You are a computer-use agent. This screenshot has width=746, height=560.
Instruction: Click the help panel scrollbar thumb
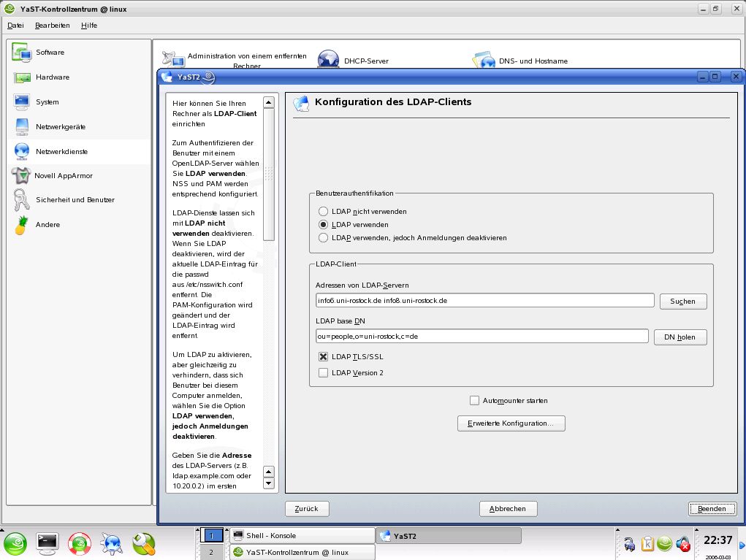269,174
